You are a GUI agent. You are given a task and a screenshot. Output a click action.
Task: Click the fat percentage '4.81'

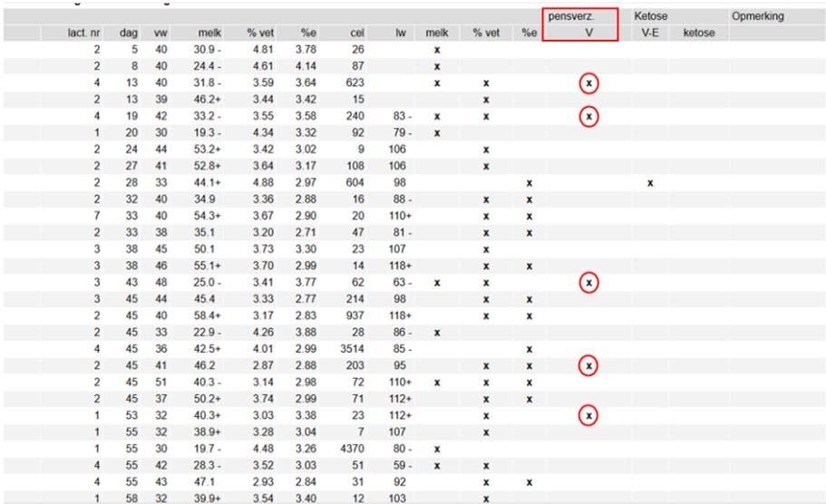tap(263, 50)
